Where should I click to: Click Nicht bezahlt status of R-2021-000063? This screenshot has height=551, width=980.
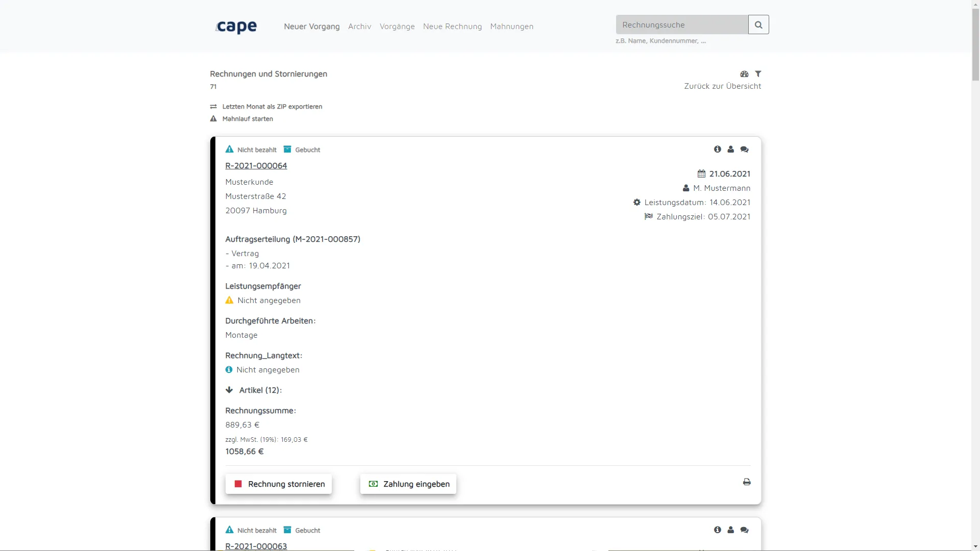tap(251, 530)
